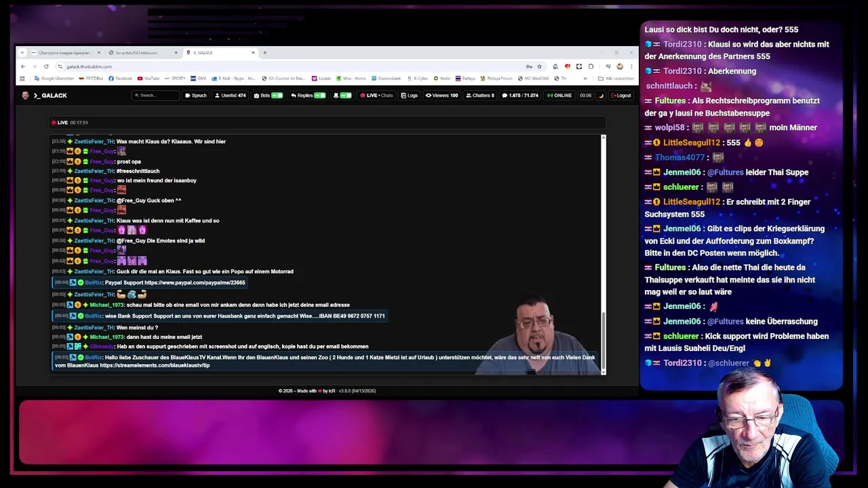This screenshot has height=488, width=868.
Task: Open the password key icon in the address bar
Action: (529, 66)
